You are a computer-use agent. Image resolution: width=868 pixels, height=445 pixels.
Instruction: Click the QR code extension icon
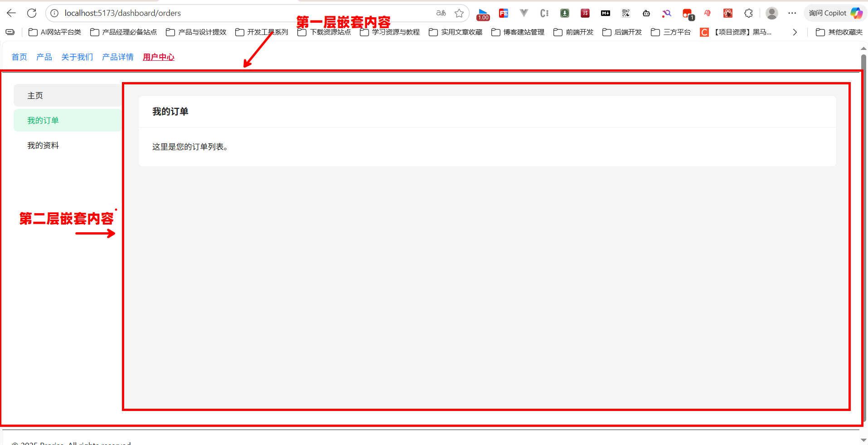point(626,13)
